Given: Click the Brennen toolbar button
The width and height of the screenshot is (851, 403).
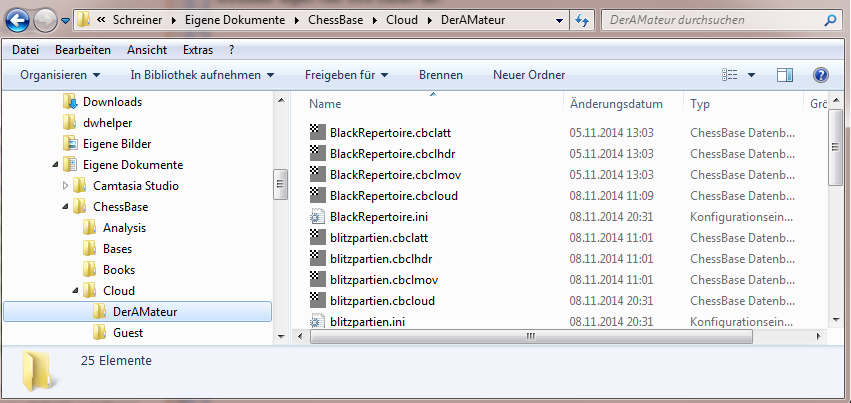Looking at the screenshot, I should click(441, 75).
